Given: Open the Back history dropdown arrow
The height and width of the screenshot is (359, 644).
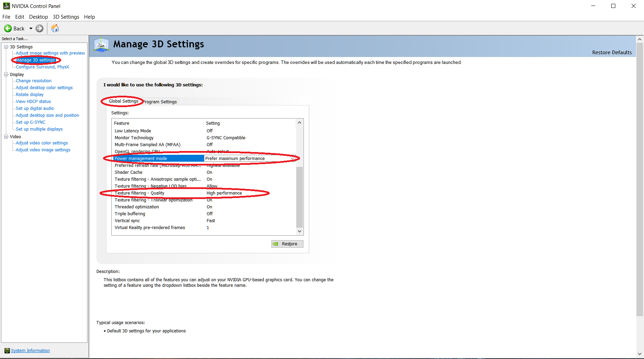Looking at the screenshot, I should pyautogui.click(x=31, y=28).
